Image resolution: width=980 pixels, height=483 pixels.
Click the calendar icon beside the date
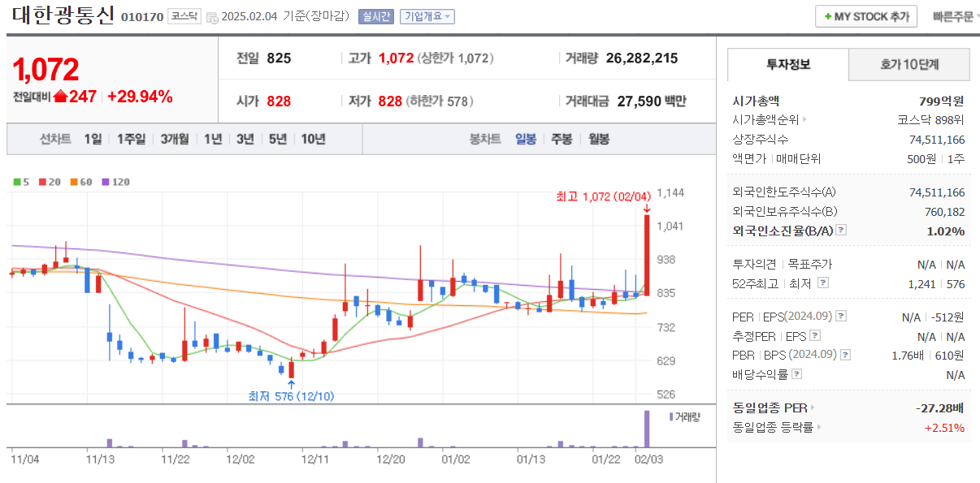coord(212,17)
